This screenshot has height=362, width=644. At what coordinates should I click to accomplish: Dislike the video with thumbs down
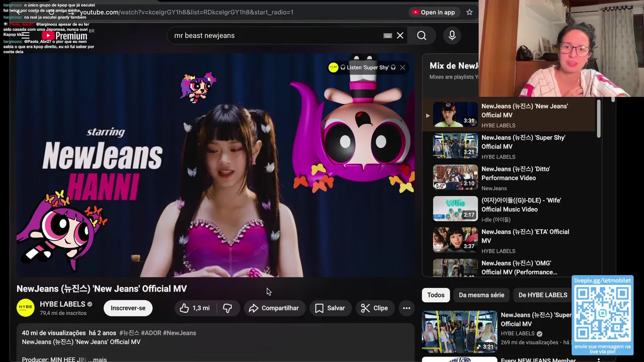(x=227, y=308)
